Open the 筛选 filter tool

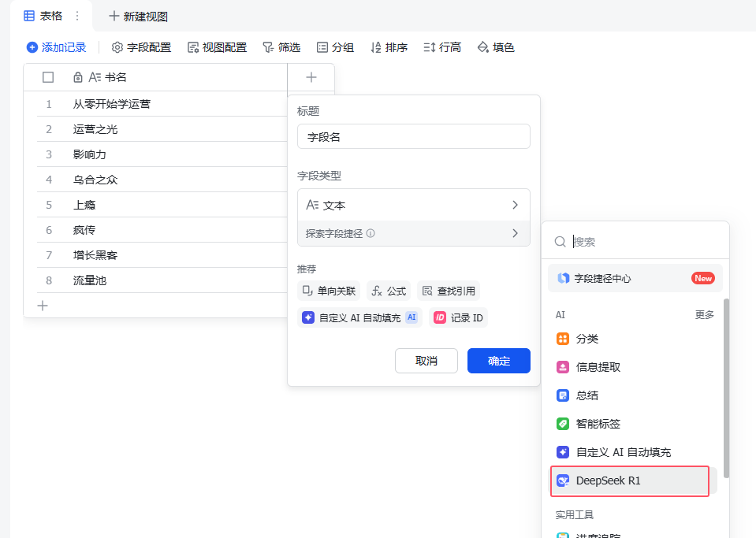(281, 47)
